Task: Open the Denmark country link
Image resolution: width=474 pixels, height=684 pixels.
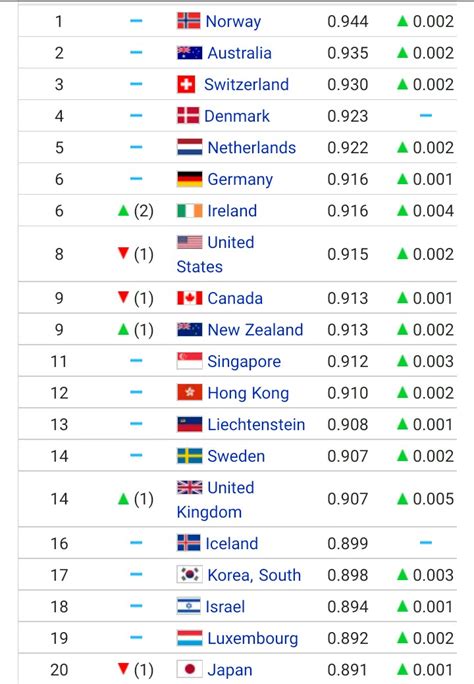Action: [x=237, y=116]
